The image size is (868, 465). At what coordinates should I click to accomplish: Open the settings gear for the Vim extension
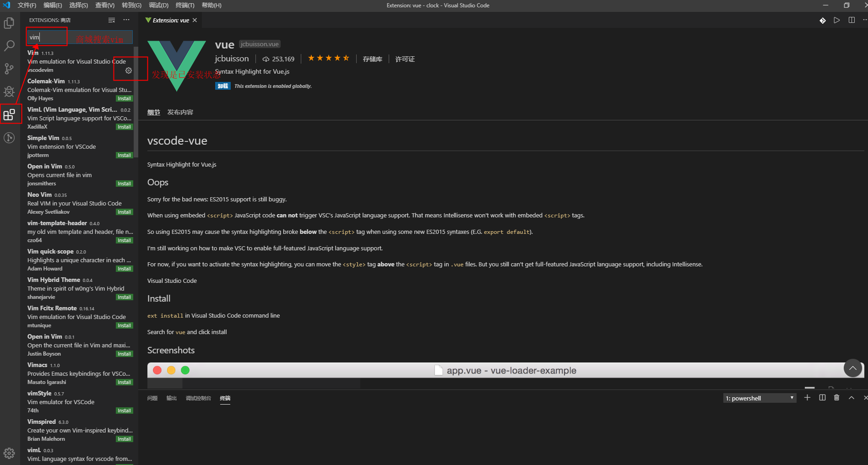(128, 70)
